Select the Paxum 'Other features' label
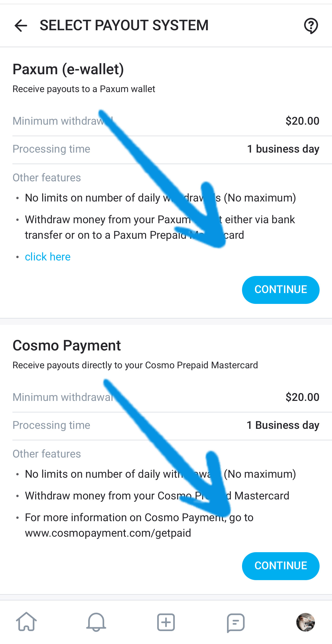Image resolution: width=332 pixels, height=644 pixels. (x=47, y=177)
